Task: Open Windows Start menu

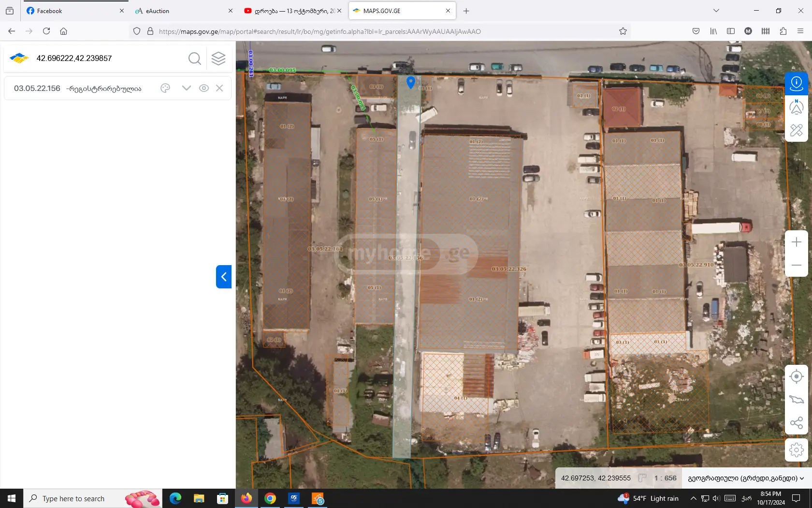Action: point(12,498)
